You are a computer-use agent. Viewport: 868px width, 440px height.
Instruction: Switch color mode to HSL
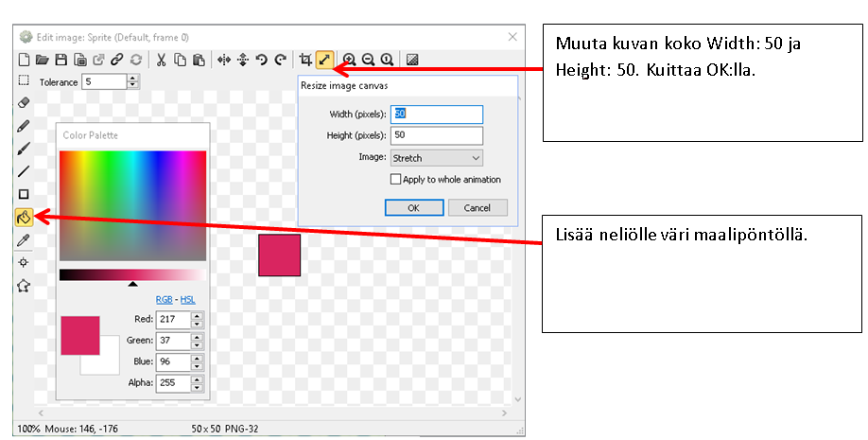click(x=186, y=300)
